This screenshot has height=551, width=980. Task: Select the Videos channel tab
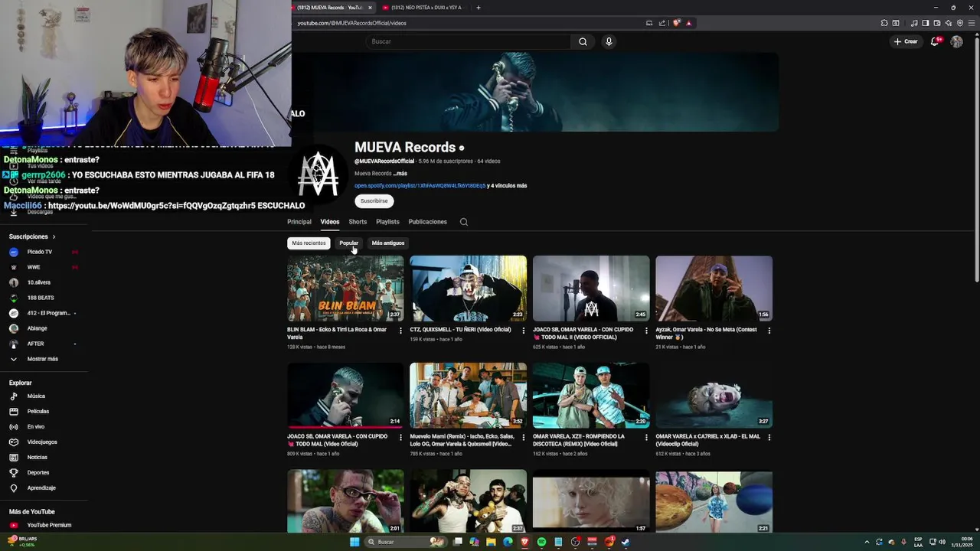pyautogui.click(x=330, y=222)
